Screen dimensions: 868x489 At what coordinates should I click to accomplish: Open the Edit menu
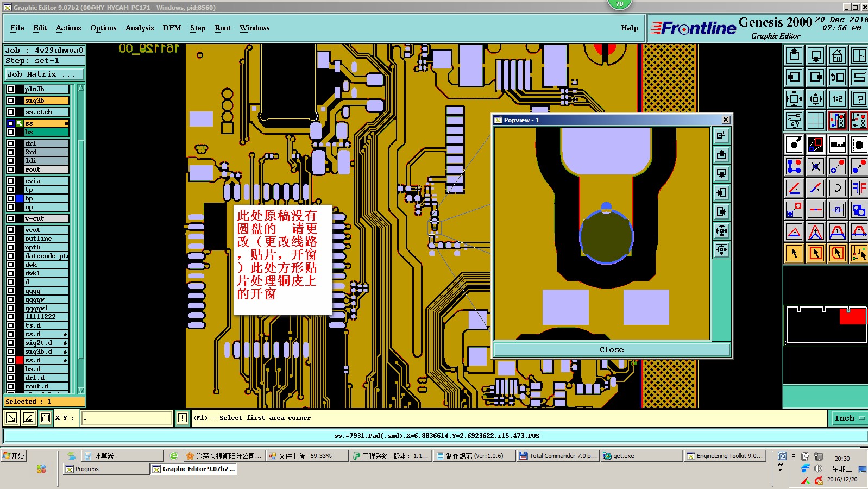click(x=40, y=28)
